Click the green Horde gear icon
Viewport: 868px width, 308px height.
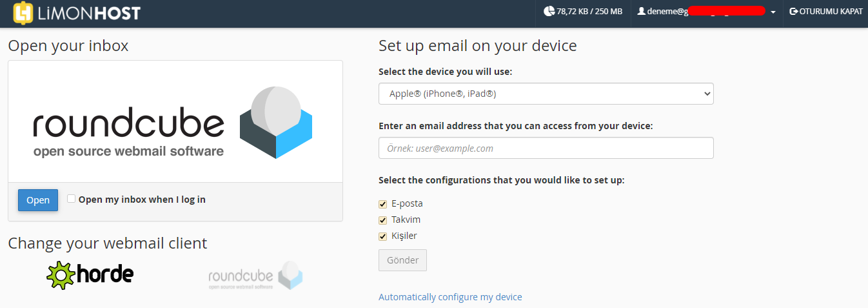pyautogui.click(x=61, y=274)
